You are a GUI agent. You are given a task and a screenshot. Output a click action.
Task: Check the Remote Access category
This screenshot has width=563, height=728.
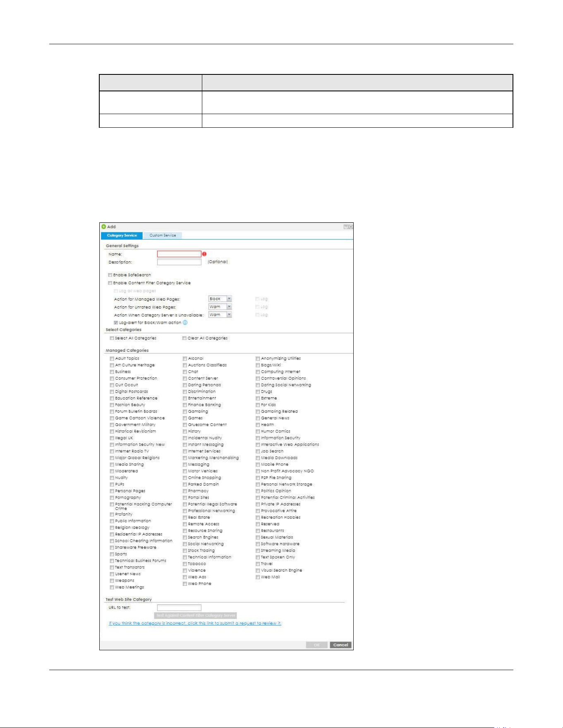coord(185,524)
